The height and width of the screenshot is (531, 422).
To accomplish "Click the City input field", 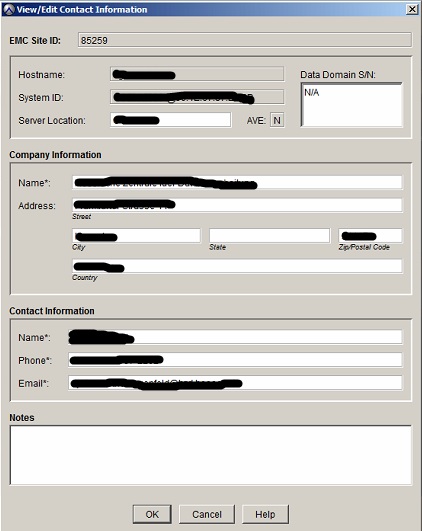I will coord(136,236).
